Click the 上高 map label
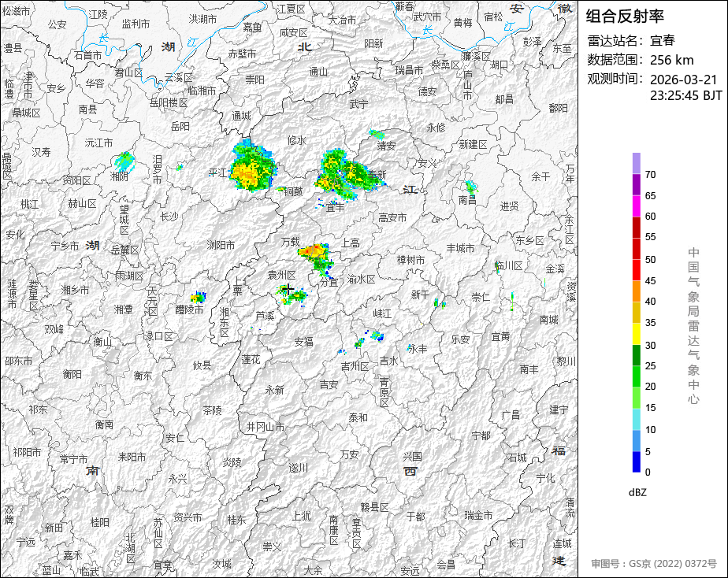Image resolution: width=728 pixels, height=578 pixels. pos(351,243)
